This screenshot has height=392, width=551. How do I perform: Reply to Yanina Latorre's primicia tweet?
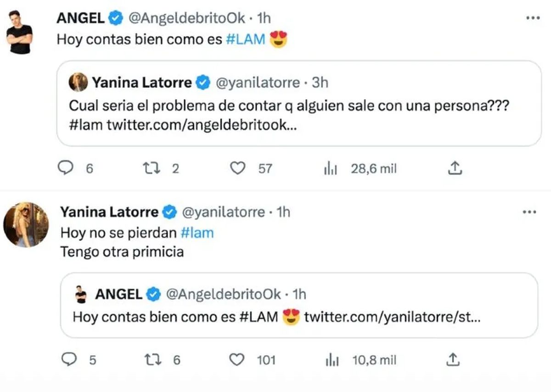click(x=69, y=359)
